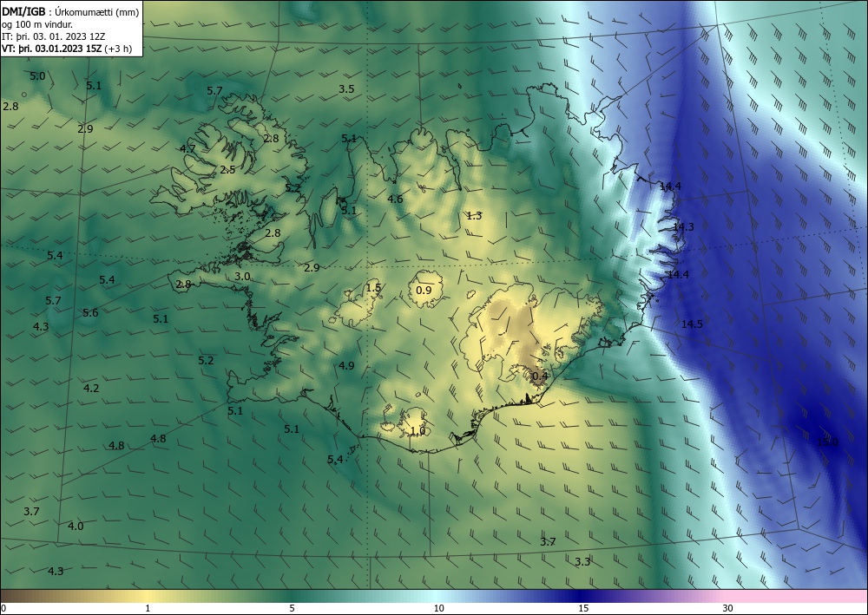Click the 15.0 value in the dark blue band
868x615 pixels.
827,442
